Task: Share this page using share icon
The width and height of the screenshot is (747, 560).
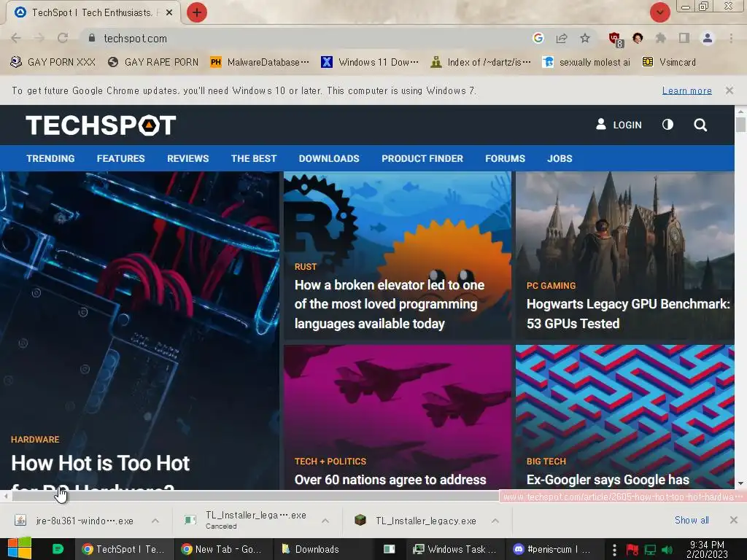Action: tap(562, 38)
